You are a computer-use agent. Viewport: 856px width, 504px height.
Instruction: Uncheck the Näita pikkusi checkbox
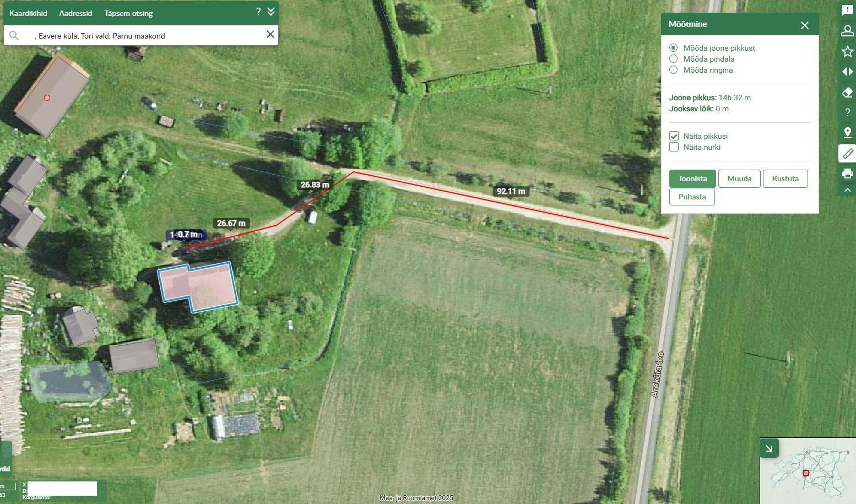pyautogui.click(x=674, y=136)
